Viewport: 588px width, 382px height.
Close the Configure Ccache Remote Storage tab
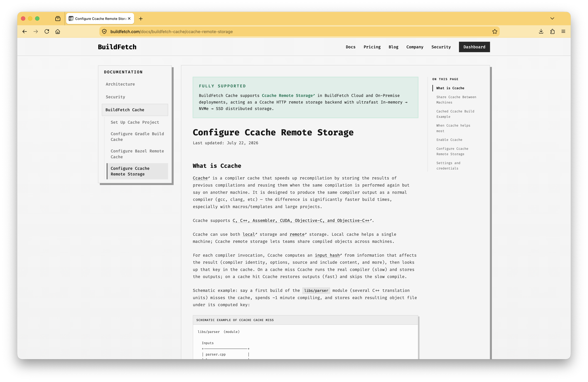tap(129, 19)
